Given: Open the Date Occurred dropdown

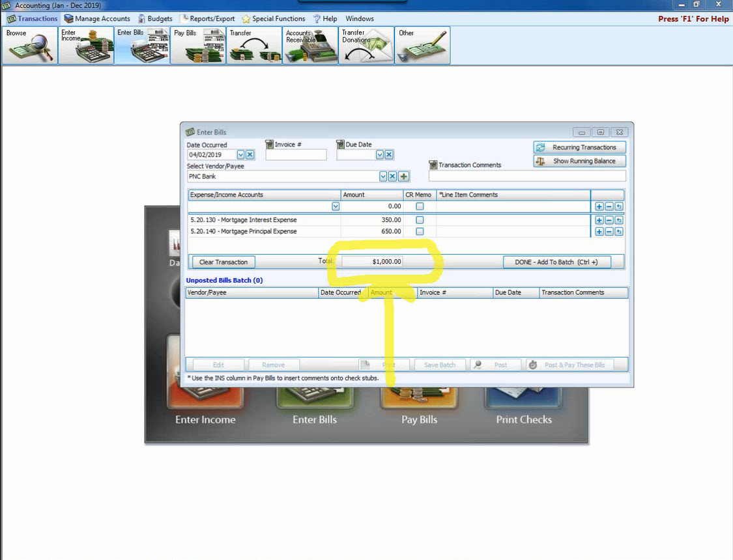Looking at the screenshot, I should click(240, 154).
